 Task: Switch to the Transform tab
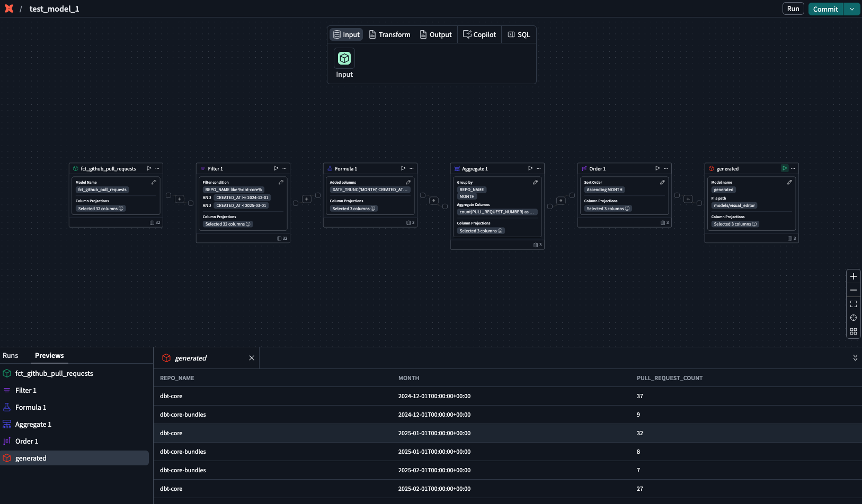(389, 34)
